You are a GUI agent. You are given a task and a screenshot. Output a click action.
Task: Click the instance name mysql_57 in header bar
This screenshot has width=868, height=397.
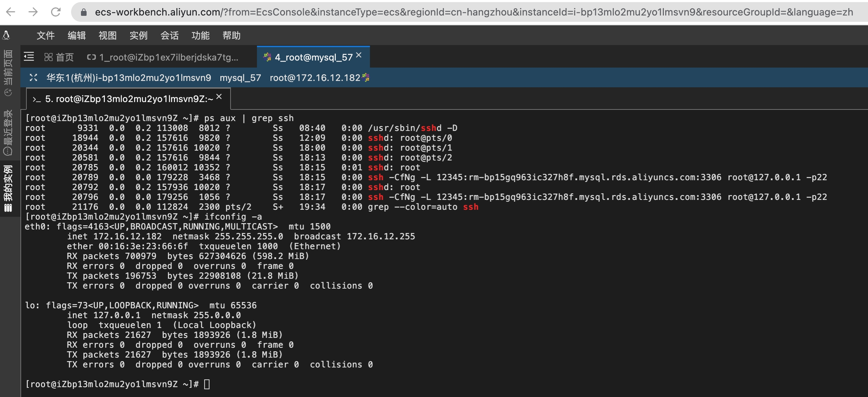(240, 77)
